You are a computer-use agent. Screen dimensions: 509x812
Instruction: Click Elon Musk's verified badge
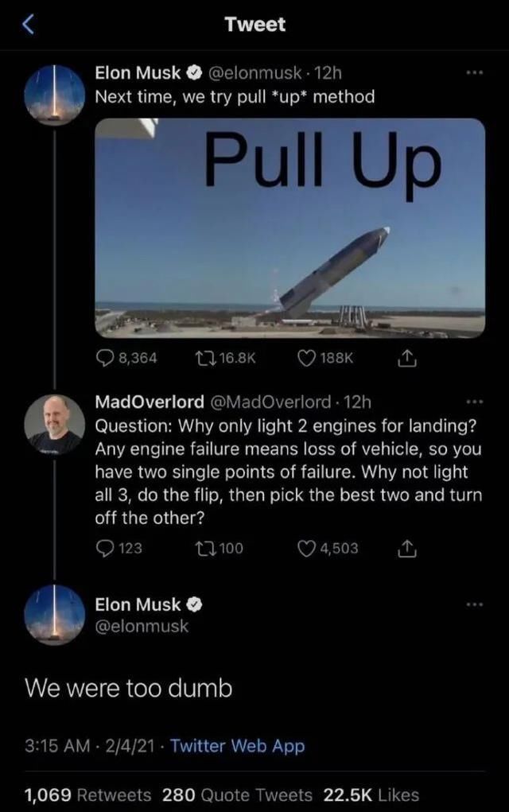(195, 72)
